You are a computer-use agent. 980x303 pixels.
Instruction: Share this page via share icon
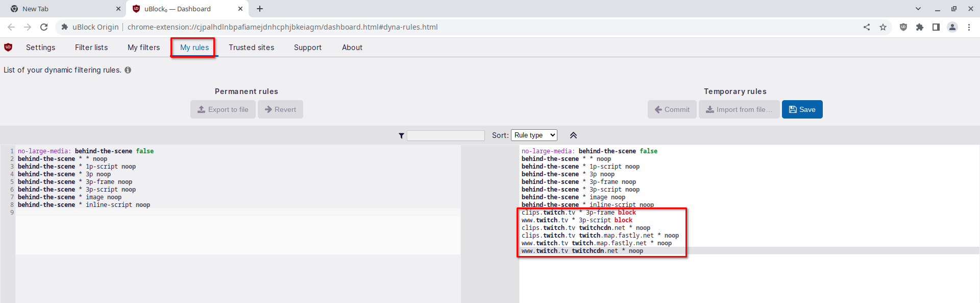pos(867,27)
